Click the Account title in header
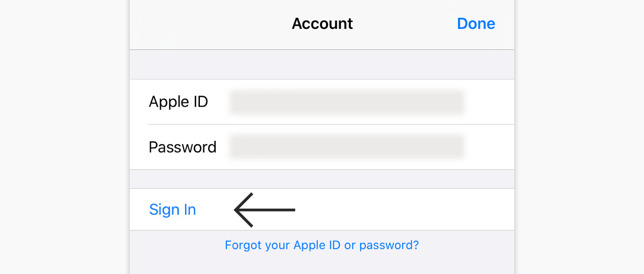 [322, 24]
